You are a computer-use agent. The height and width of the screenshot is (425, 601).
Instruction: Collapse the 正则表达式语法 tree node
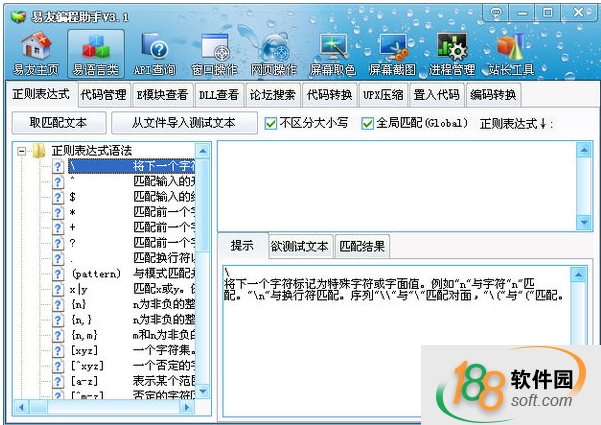pyautogui.click(x=22, y=151)
